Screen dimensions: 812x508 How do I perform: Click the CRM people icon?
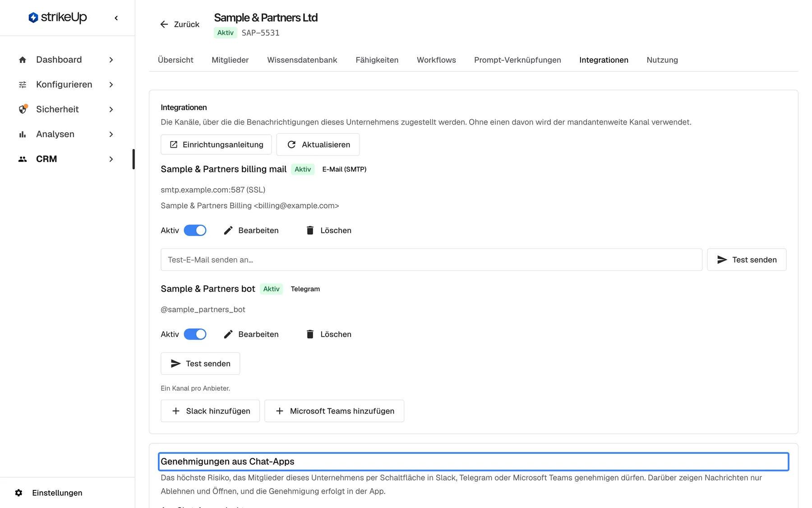[x=23, y=159]
